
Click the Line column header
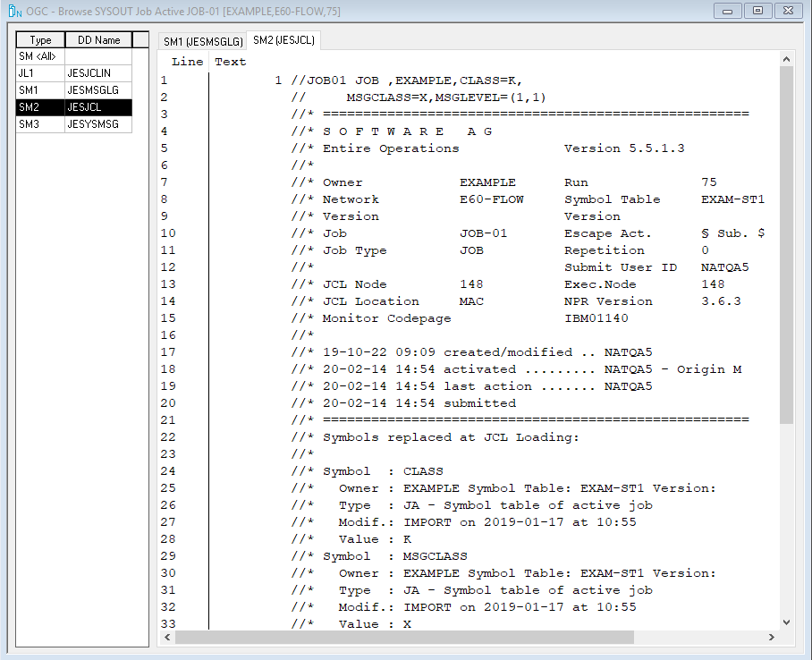(x=187, y=62)
